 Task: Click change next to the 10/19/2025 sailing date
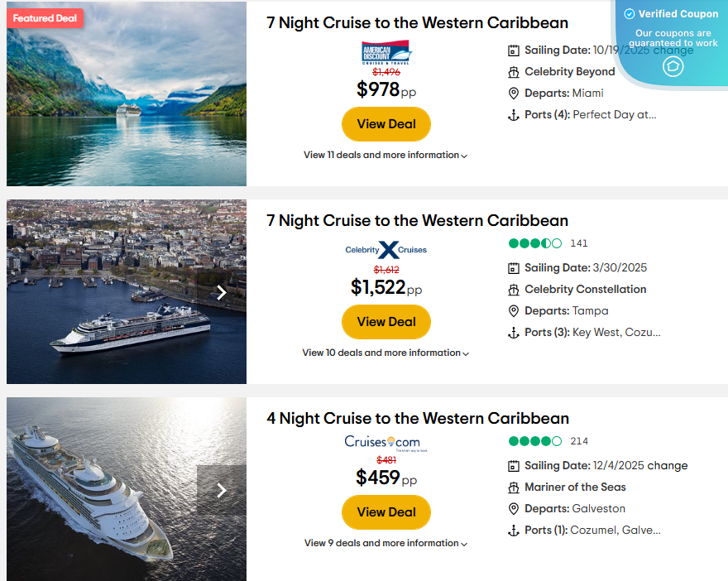pos(674,50)
